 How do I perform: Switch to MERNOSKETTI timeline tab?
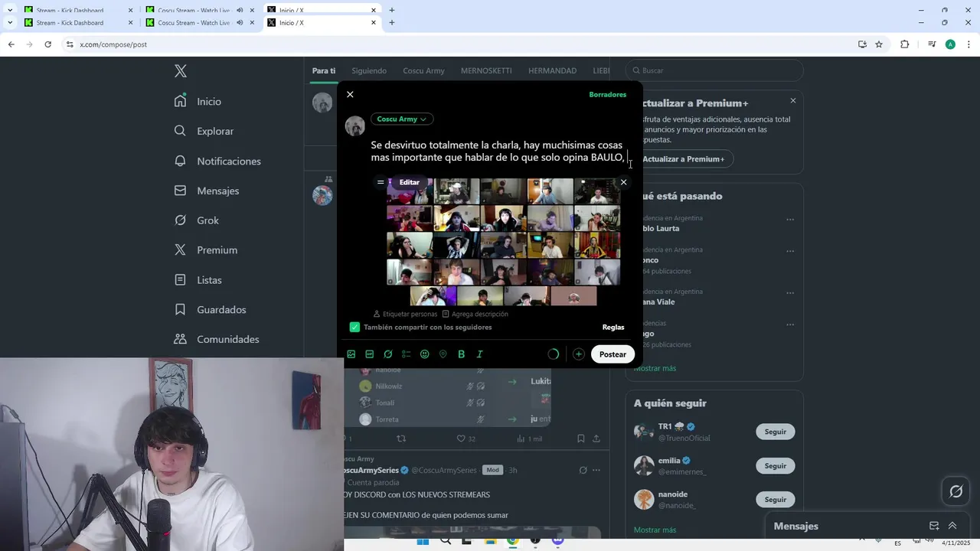[486, 70]
